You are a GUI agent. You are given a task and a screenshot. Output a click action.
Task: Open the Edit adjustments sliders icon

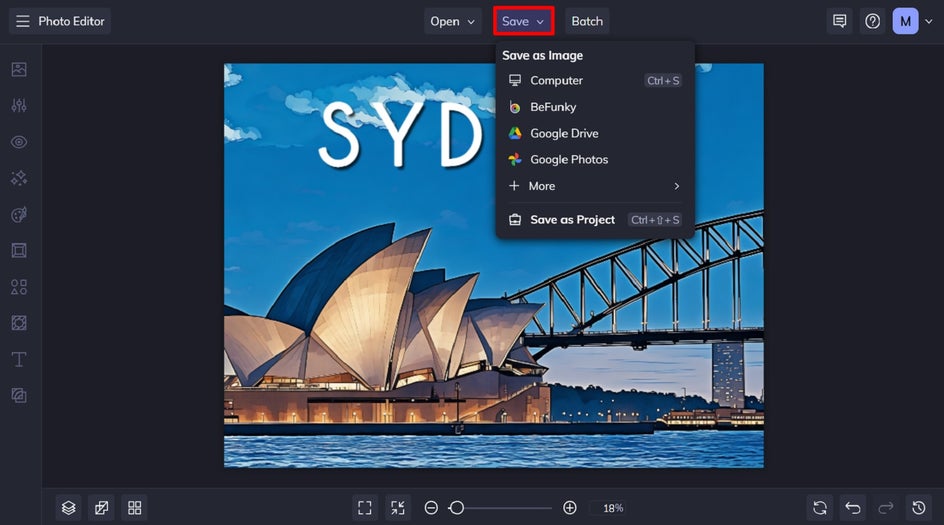coord(19,105)
